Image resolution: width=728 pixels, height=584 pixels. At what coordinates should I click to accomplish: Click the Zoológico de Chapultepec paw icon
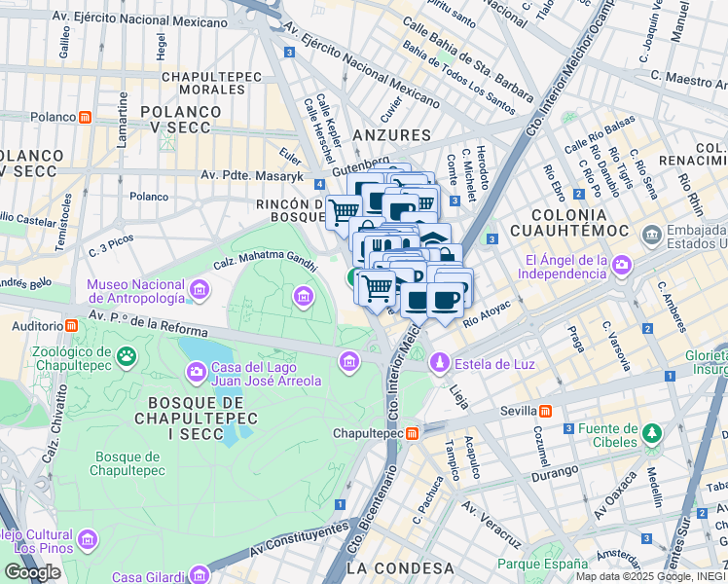[126, 357]
